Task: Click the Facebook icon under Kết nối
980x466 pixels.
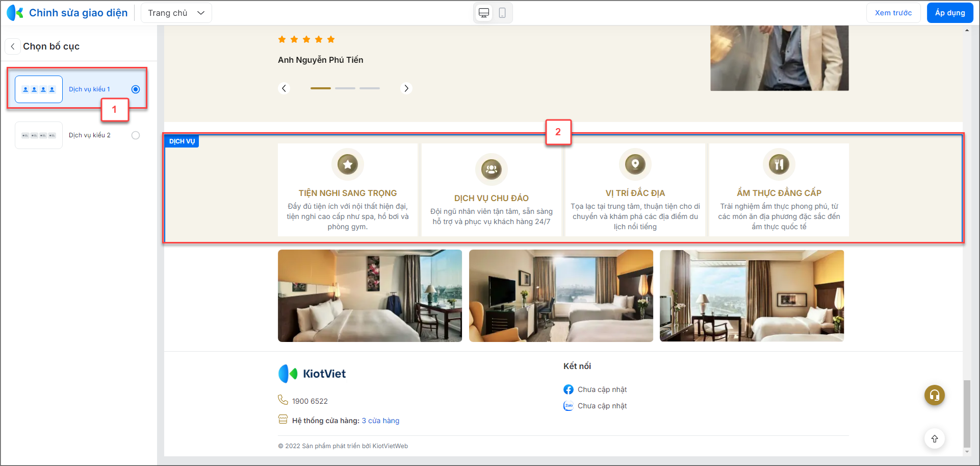Action: click(569, 389)
